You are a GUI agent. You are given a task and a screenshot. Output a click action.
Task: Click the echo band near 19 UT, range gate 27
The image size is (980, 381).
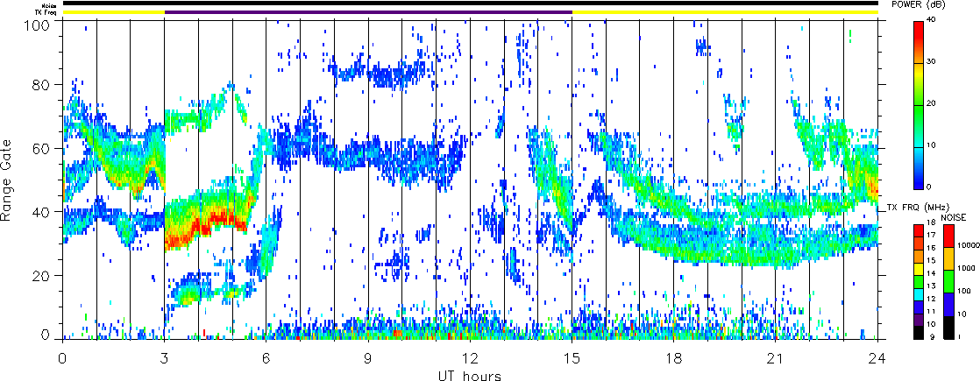click(707, 254)
